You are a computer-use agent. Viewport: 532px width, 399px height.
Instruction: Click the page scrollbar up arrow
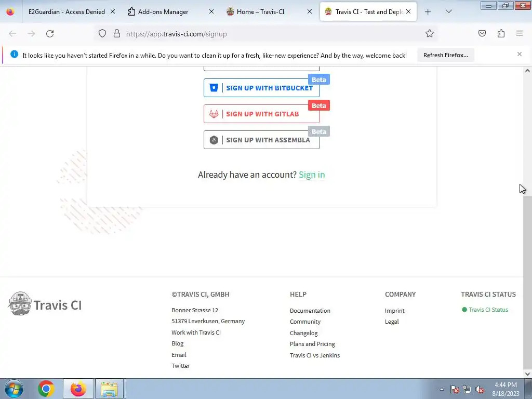(x=527, y=71)
